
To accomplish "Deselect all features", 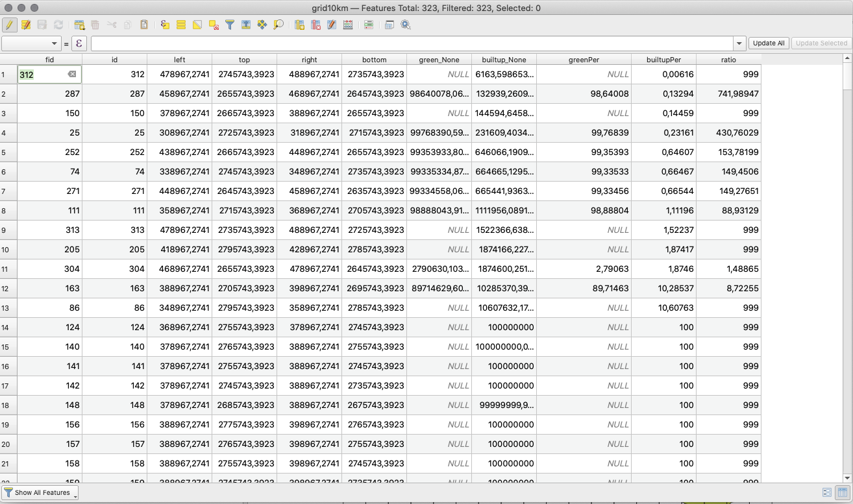I will coord(214,25).
